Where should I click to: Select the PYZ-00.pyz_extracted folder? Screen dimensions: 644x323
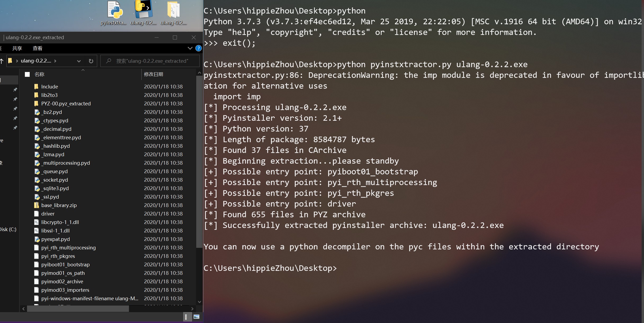pyautogui.click(x=66, y=104)
